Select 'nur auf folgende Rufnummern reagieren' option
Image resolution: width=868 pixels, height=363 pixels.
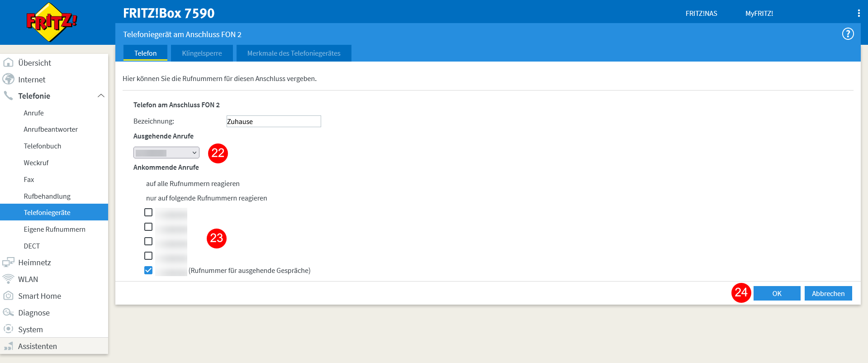tap(206, 198)
